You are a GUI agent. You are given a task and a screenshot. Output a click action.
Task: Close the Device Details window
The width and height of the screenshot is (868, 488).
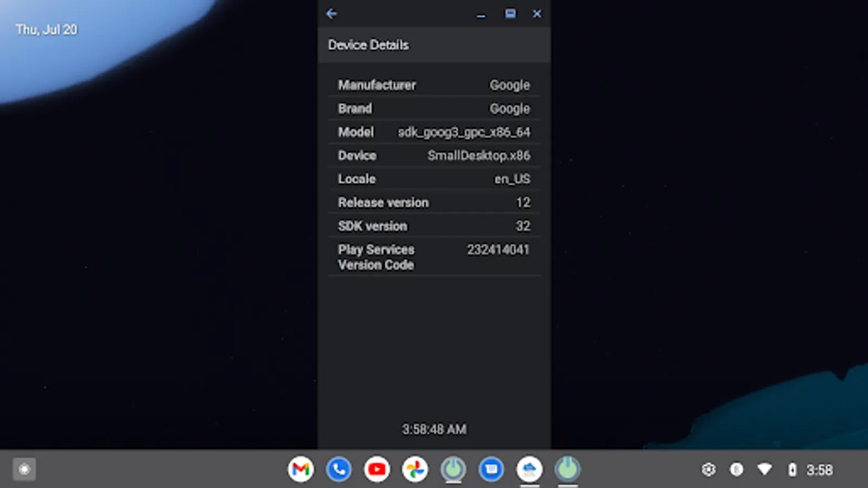click(x=537, y=14)
